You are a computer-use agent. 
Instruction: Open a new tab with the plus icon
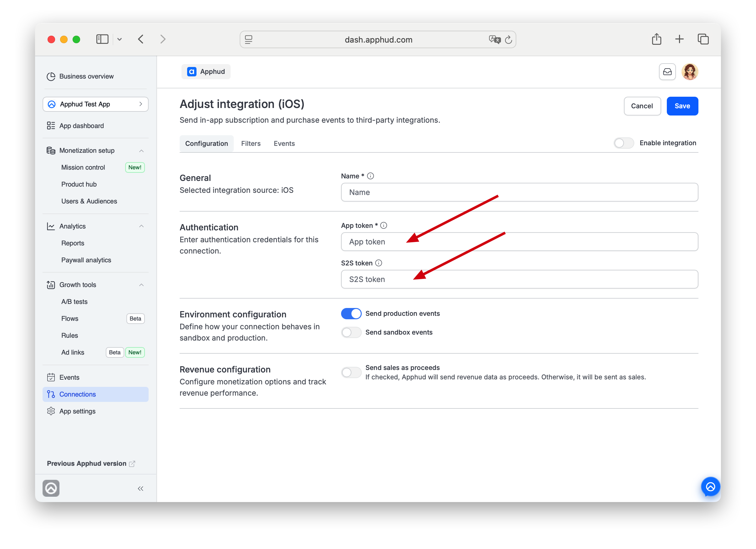679,39
